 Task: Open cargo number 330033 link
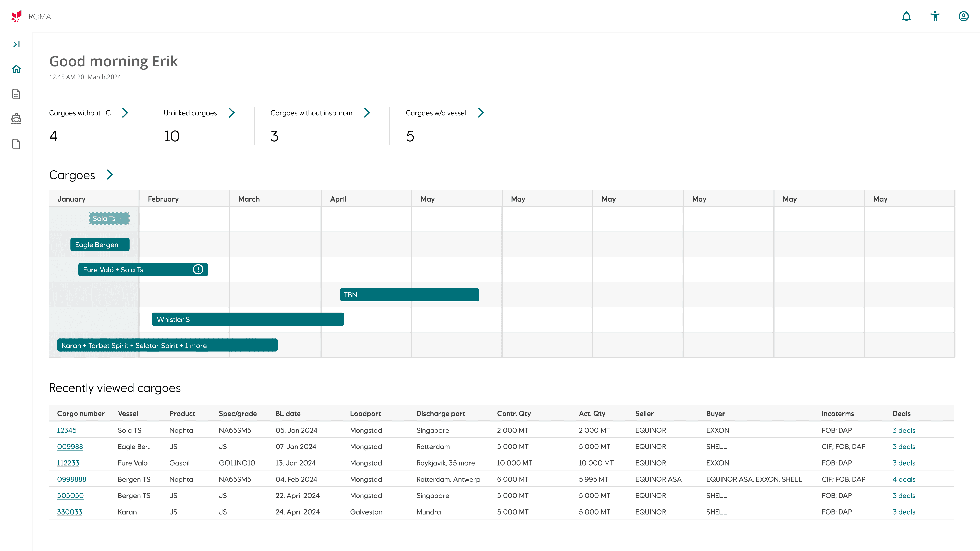69,512
